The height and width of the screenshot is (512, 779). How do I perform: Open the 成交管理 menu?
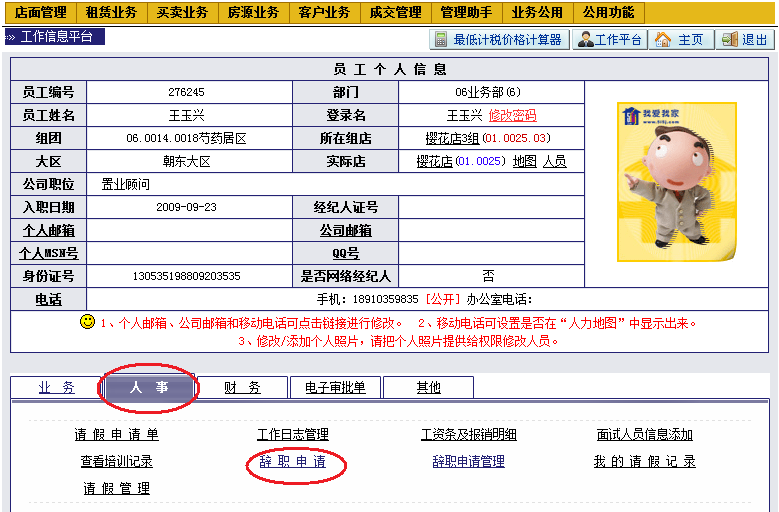tap(395, 12)
